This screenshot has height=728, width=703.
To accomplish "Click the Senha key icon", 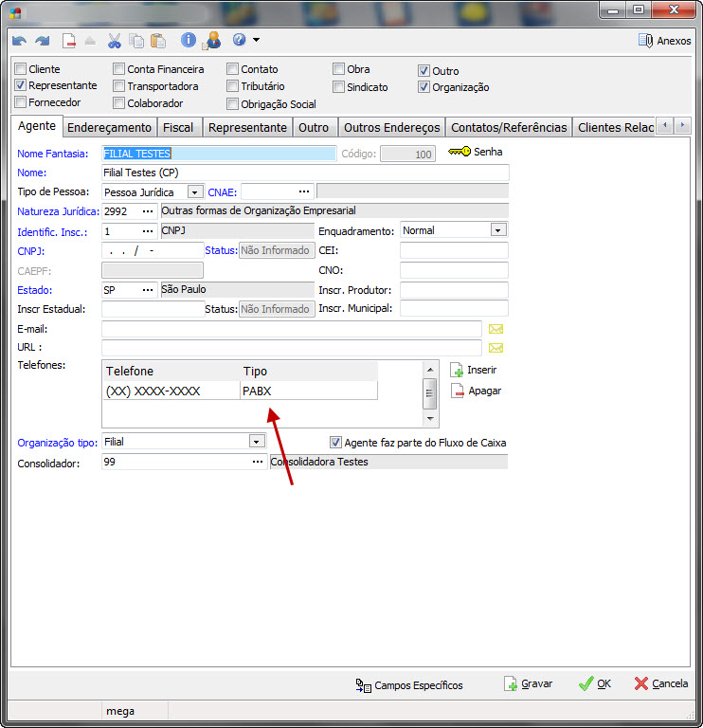I will [459, 152].
